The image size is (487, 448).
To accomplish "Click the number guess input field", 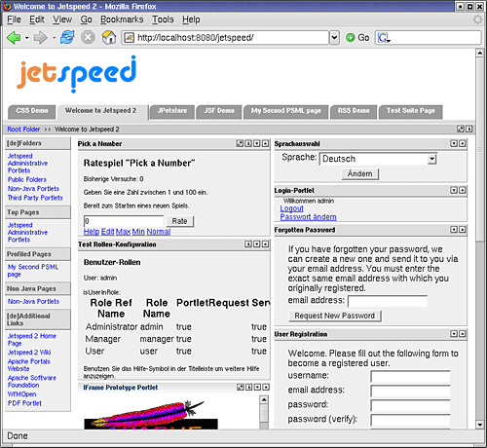I will (x=124, y=221).
